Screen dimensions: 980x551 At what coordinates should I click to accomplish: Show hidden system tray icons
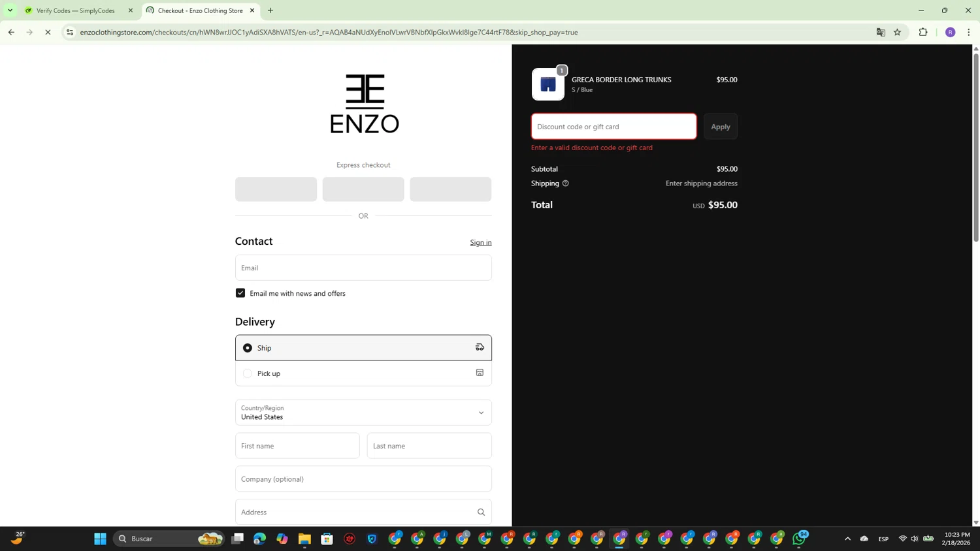pyautogui.click(x=848, y=539)
